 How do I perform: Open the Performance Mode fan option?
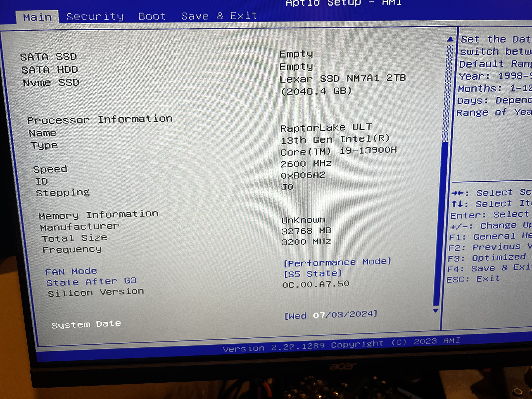337,262
